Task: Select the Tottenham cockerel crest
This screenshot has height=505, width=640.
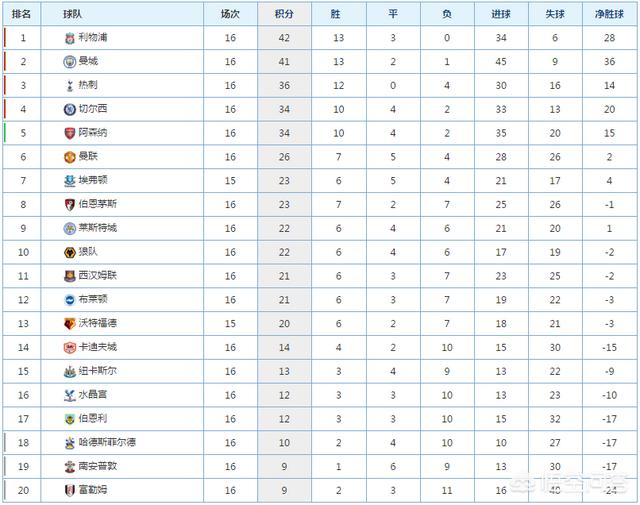Action: point(70,85)
